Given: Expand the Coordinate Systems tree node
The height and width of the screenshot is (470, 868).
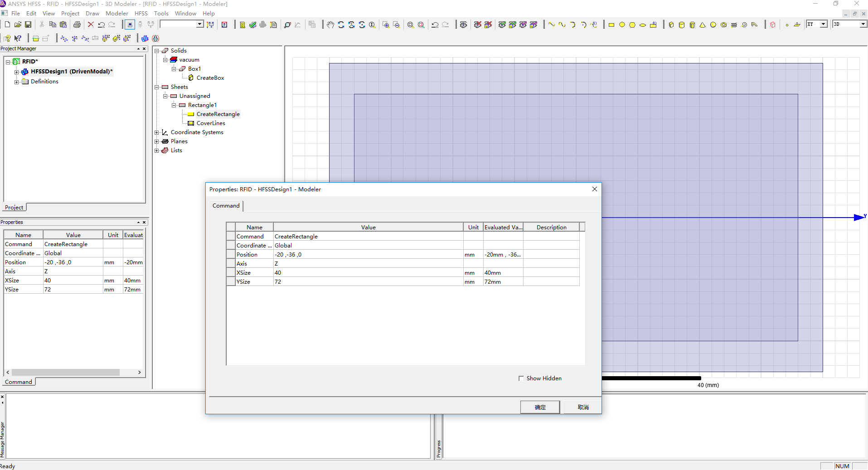Looking at the screenshot, I should 157,132.
